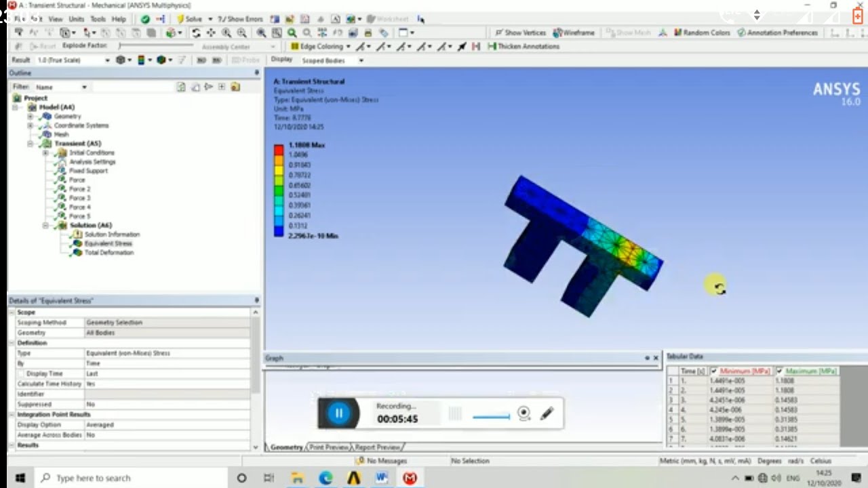Viewport: 868px width, 488px height.
Task: Select the Rotate view tool
Action: [x=197, y=33]
